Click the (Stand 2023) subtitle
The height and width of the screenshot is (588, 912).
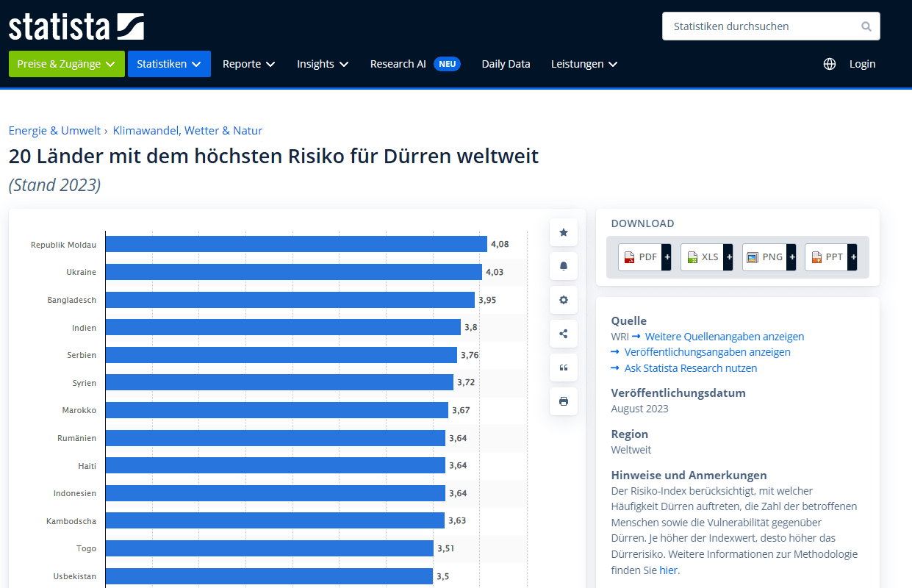(x=54, y=185)
